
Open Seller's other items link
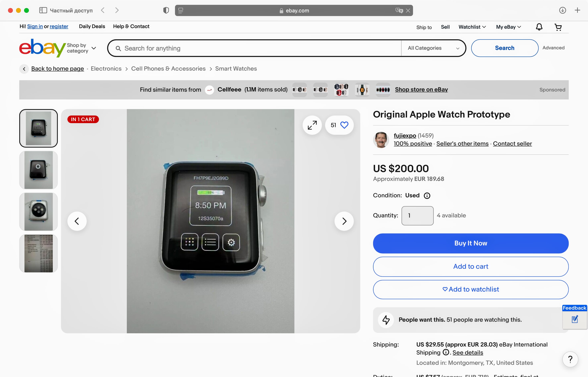[462, 144]
